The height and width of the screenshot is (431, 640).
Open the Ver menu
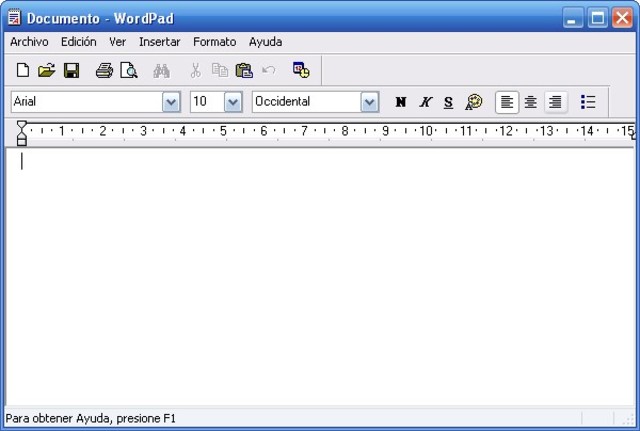point(118,42)
